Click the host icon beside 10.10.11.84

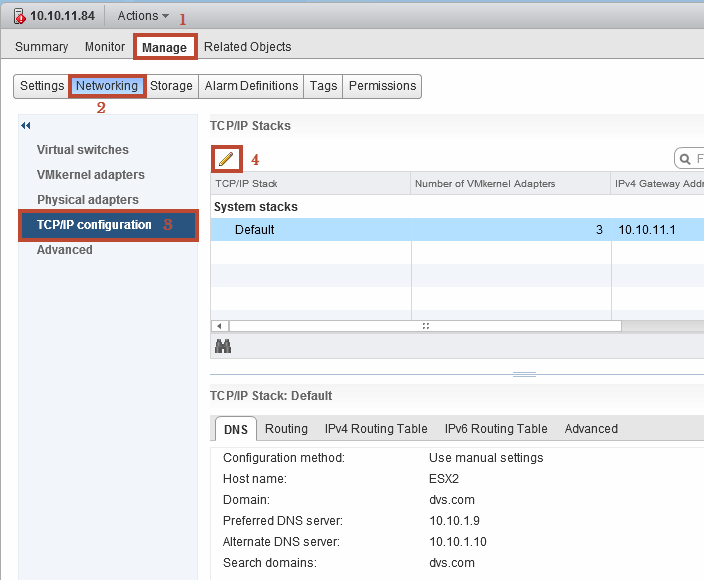tap(19, 16)
